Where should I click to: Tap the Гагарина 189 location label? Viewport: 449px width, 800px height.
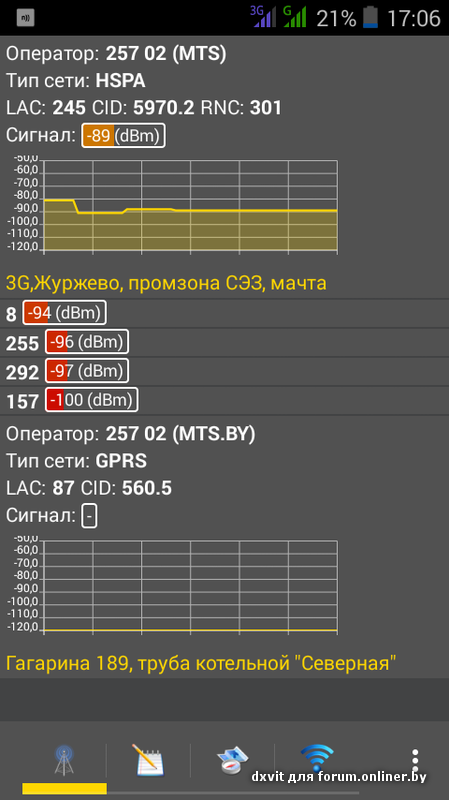pos(201,663)
